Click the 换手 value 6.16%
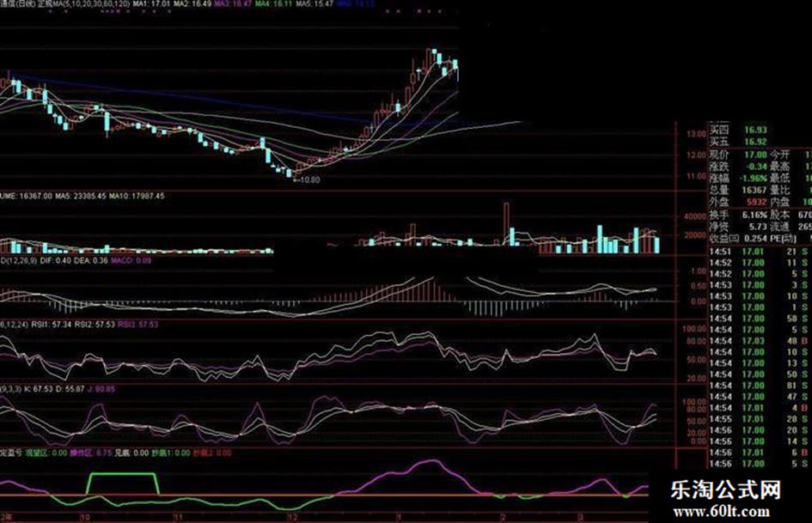Viewport: 812px width, 523px height. click(x=754, y=215)
